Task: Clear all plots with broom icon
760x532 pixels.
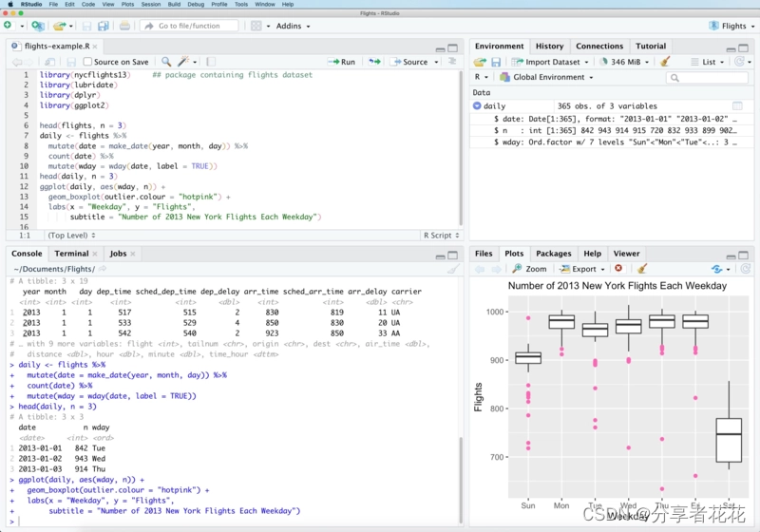Action: pyautogui.click(x=642, y=269)
